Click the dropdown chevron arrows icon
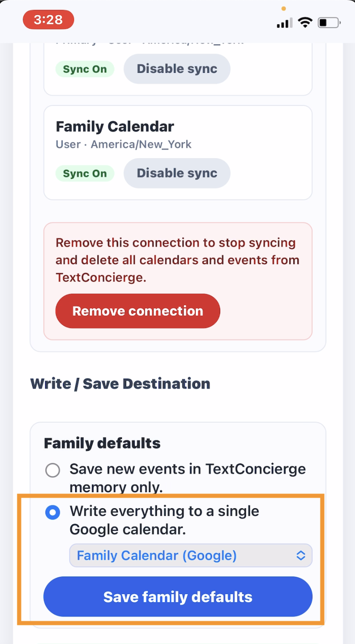 point(301,556)
